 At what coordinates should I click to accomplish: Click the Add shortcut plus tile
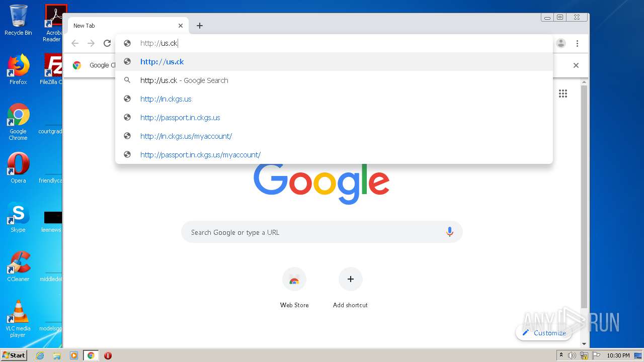[351, 288]
